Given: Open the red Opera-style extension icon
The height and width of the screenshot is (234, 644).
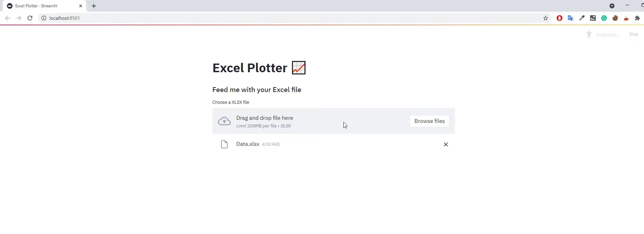Looking at the screenshot, I should tap(560, 18).
